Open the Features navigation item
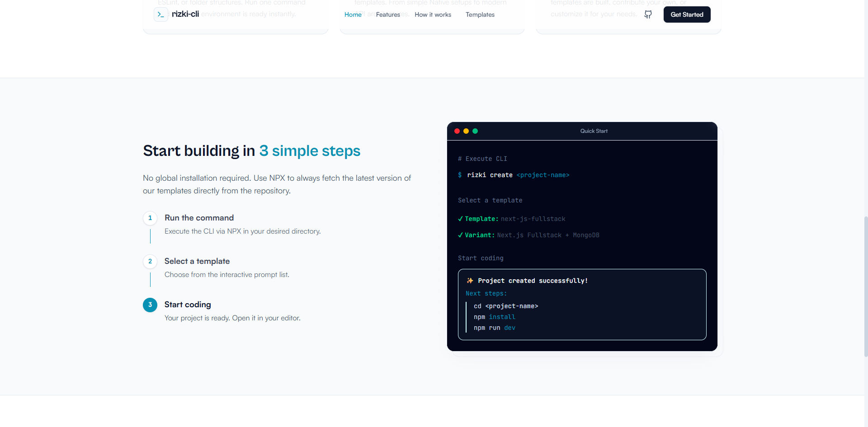 (x=387, y=14)
